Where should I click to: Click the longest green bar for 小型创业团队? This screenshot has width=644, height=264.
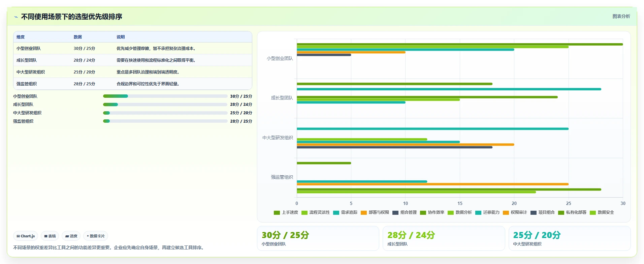tap(460, 44)
